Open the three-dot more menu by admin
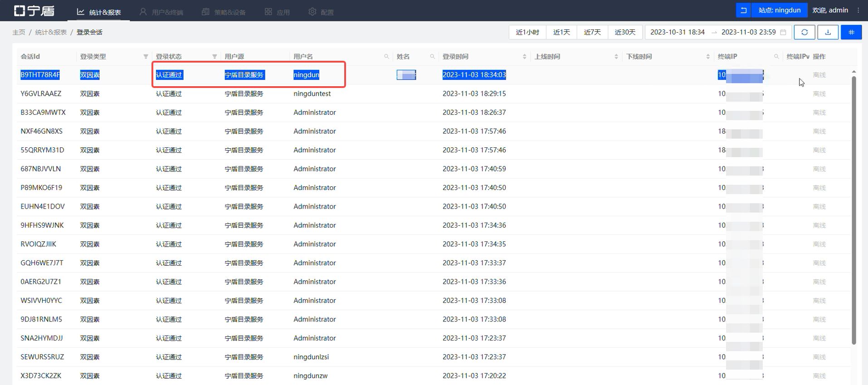Viewport: 868px width, 385px height. click(x=858, y=10)
